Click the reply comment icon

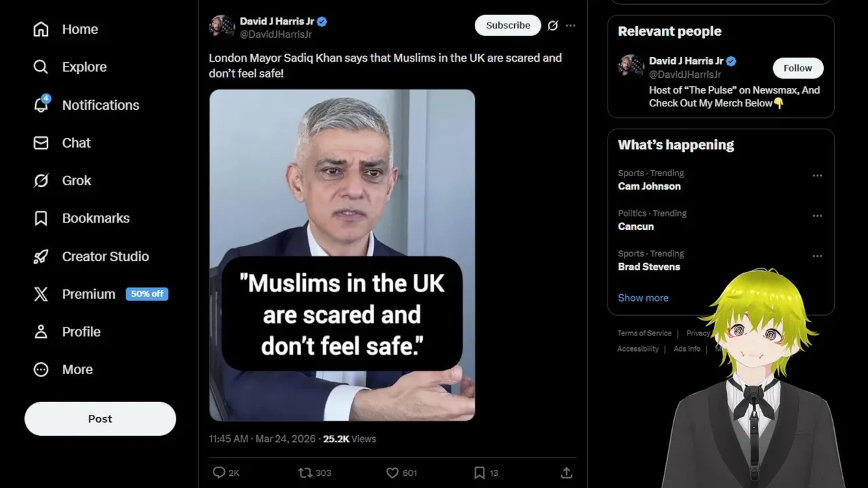[219, 472]
